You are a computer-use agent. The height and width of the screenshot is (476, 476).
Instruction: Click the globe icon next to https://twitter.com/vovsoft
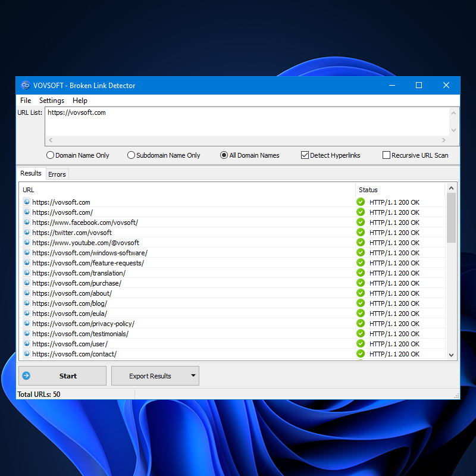[x=27, y=232]
